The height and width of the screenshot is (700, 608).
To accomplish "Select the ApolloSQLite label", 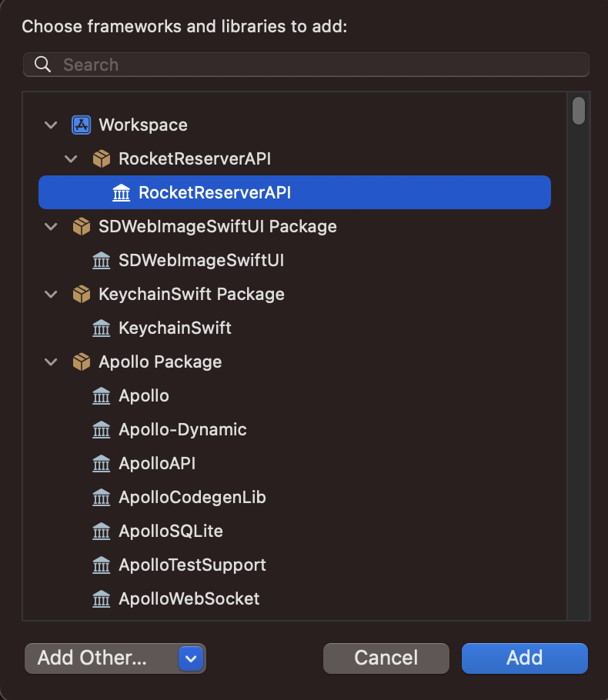I will click(171, 532).
